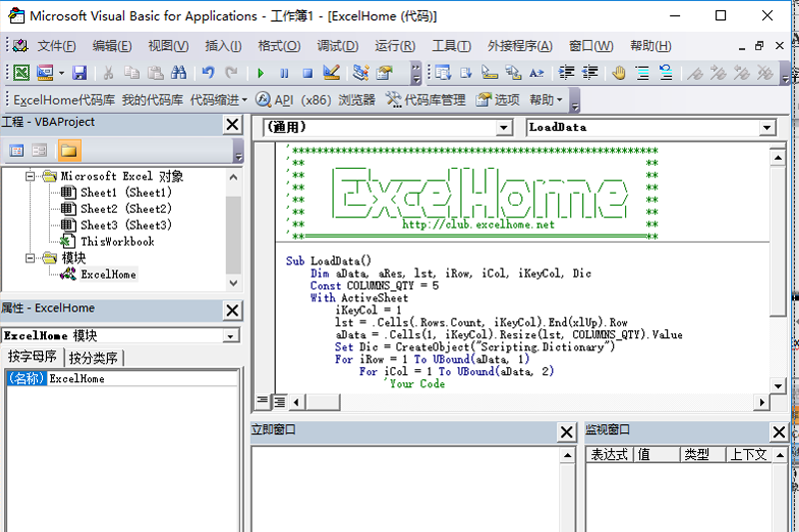Click the code window vertical scrollbar thumb
Viewport: 799px width, 532px height.
click(778, 242)
